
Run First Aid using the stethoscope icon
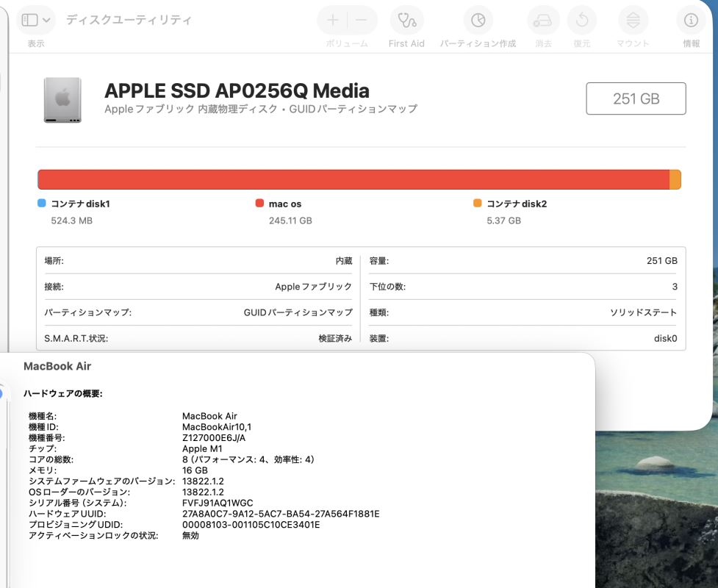406,21
